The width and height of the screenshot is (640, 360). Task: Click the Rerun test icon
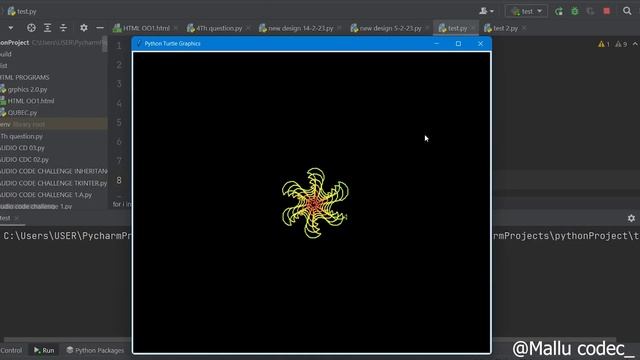point(559,11)
